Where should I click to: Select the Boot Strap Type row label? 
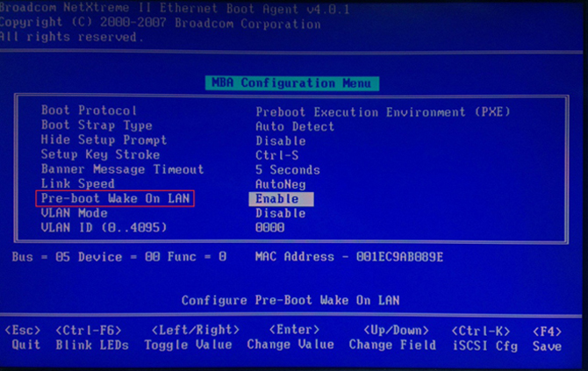[97, 125]
